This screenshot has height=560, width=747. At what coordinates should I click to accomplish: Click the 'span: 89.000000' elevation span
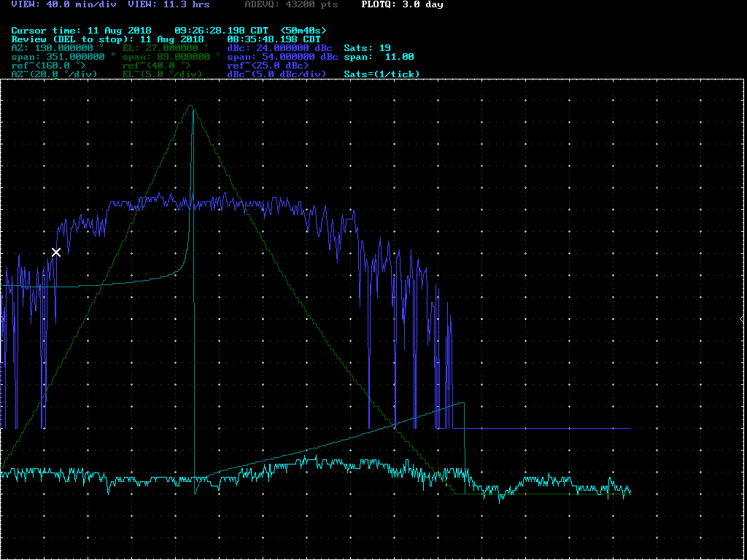pyautogui.click(x=171, y=57)
